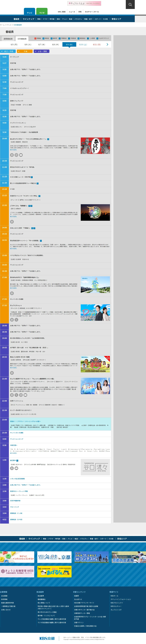This screenshot has width=146, height=644.
Task: Collapse the あさ・午前 time section
Action: pyautogui.click(x=8, y=51)
